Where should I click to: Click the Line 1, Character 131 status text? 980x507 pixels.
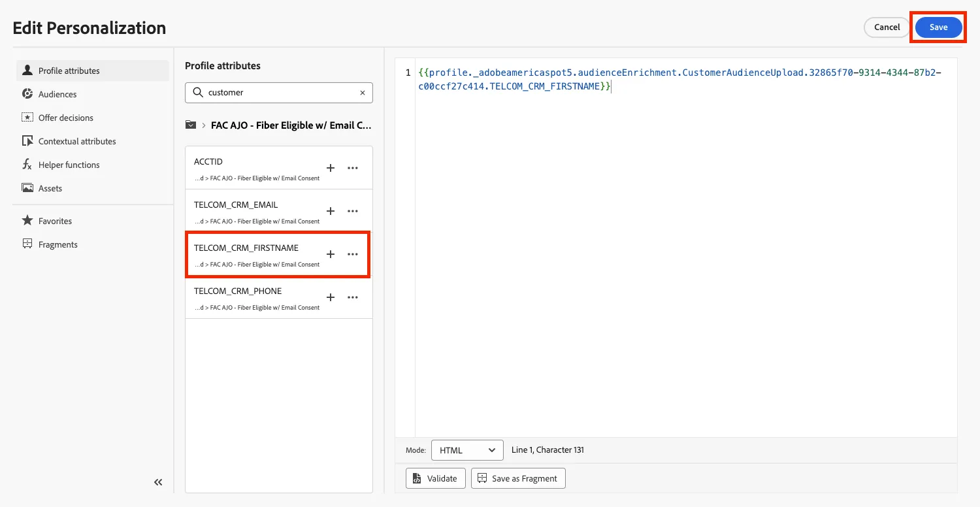(547, 450)
